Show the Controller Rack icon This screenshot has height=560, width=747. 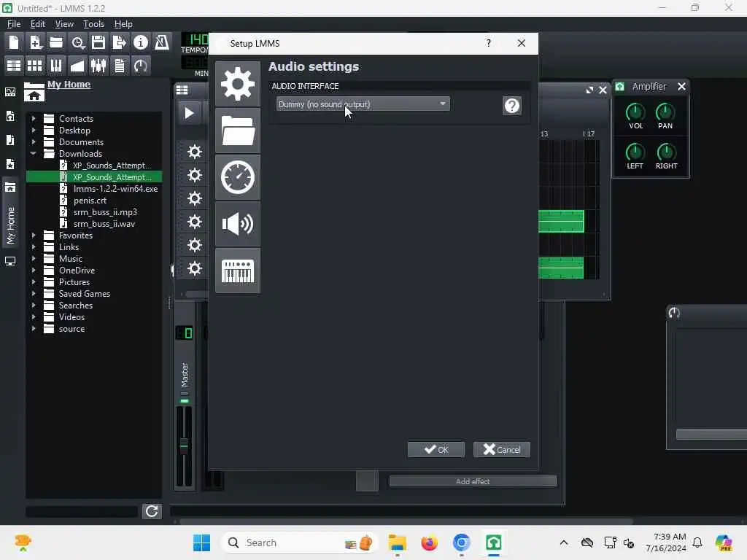(x=141, y=65)
